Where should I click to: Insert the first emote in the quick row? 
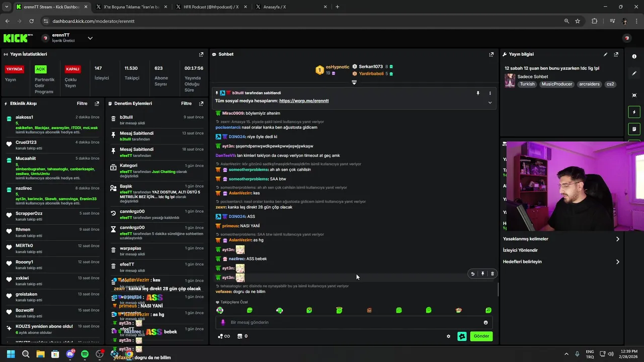pyautogui.click(x=220, y=310)
